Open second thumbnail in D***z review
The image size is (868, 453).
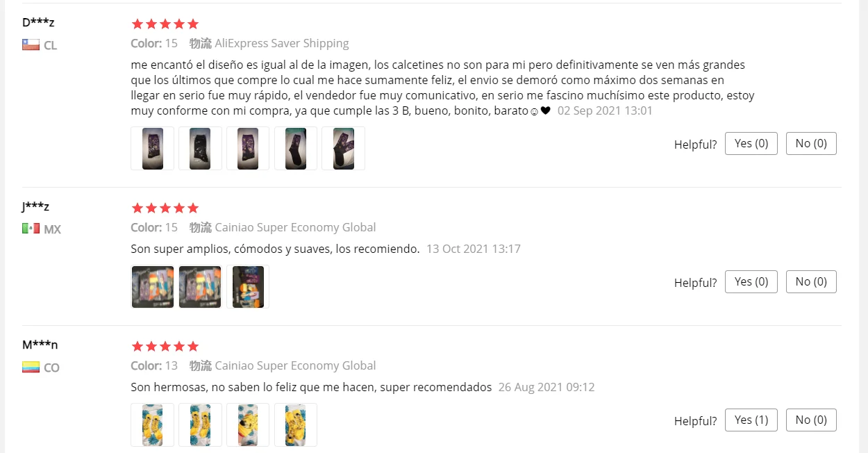coord(200,148)
